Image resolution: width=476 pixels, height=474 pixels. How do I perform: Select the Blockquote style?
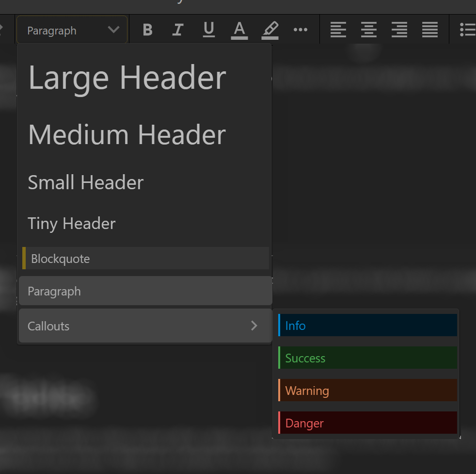145,259
